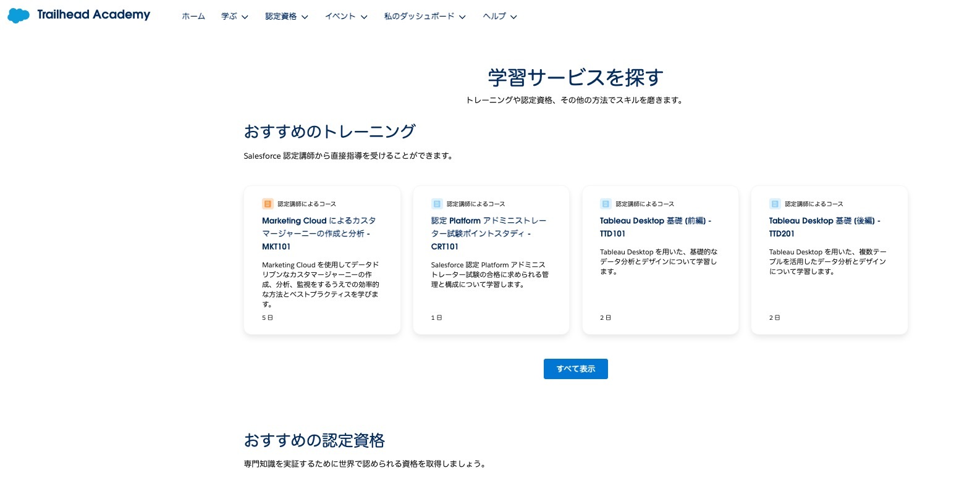Click the 専門知識を実証するために description text
The height and width of the screenshot is (481, 980).
pyautogui.click(x=365, y=464)
